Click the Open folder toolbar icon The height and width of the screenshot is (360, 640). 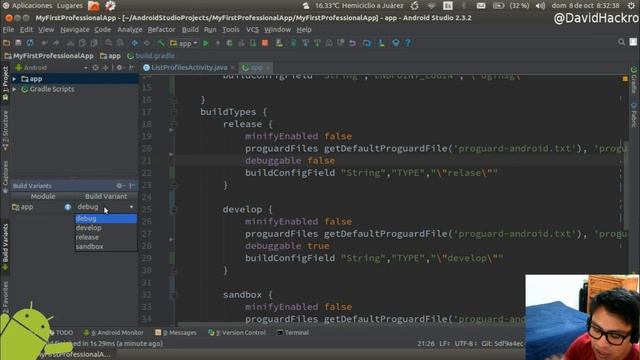point(7,43)
